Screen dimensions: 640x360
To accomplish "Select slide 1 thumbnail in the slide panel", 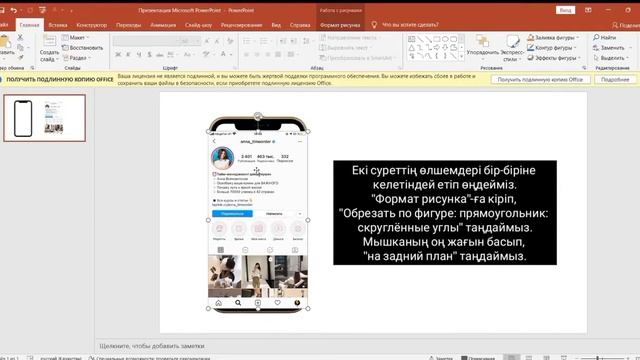I will pyautogui.click(x=45, y=118).
